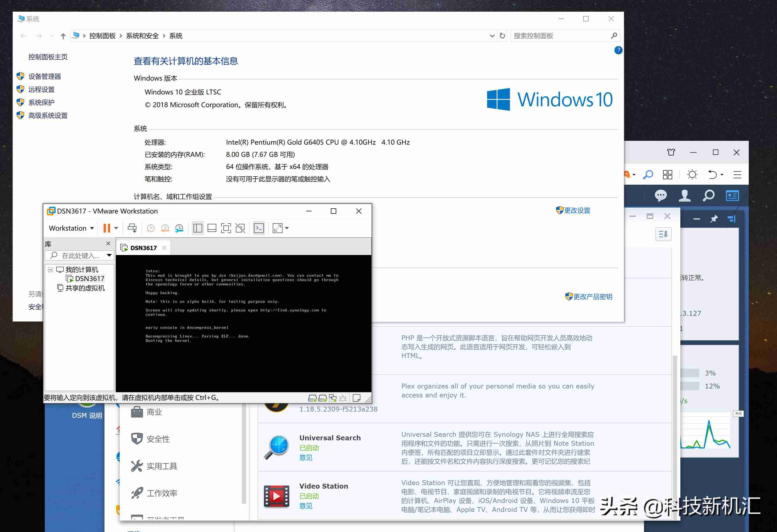The width and height of the screenshot is (777, 532).
Task: Close the VMware library panel
Action: point(108,244)
